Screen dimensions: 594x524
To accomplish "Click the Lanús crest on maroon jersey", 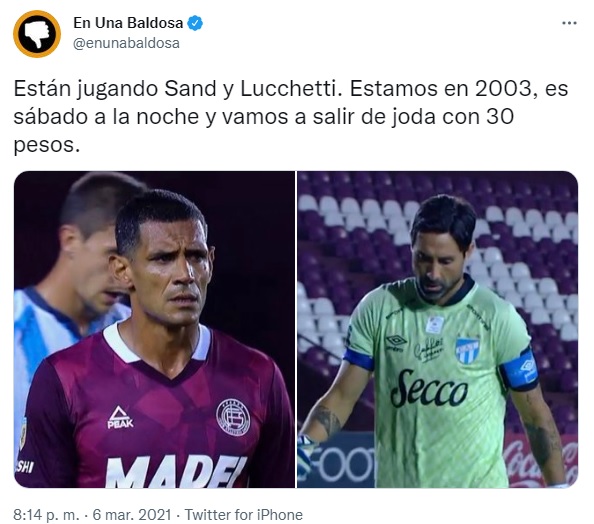I will coord(233,417).
